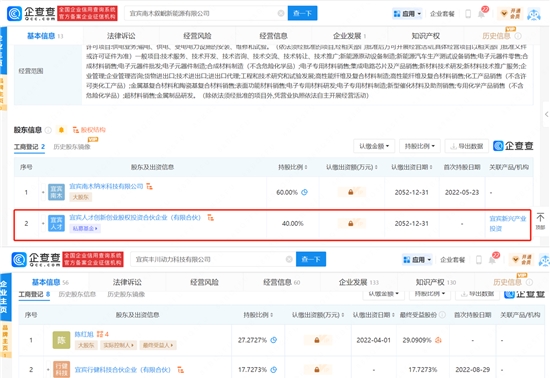Click the user avatar in the upper header

pos(534,14)
